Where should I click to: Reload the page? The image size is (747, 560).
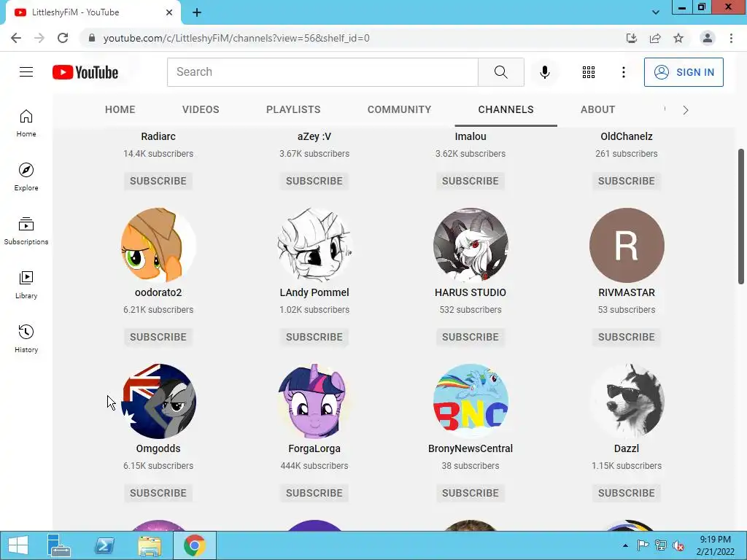(63, 38)
